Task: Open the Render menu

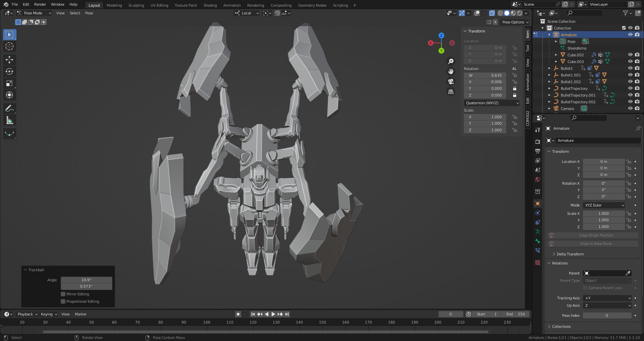Action: [x=40, y=4]
